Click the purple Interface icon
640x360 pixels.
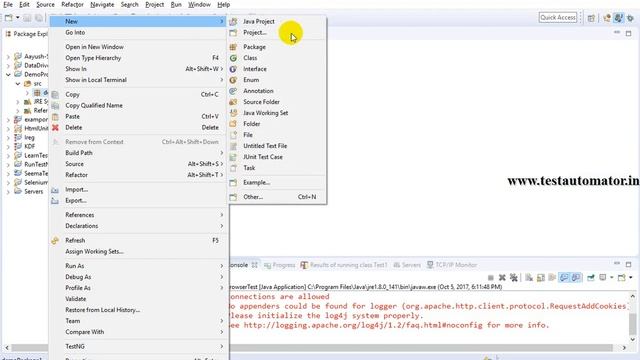(233, 69)
